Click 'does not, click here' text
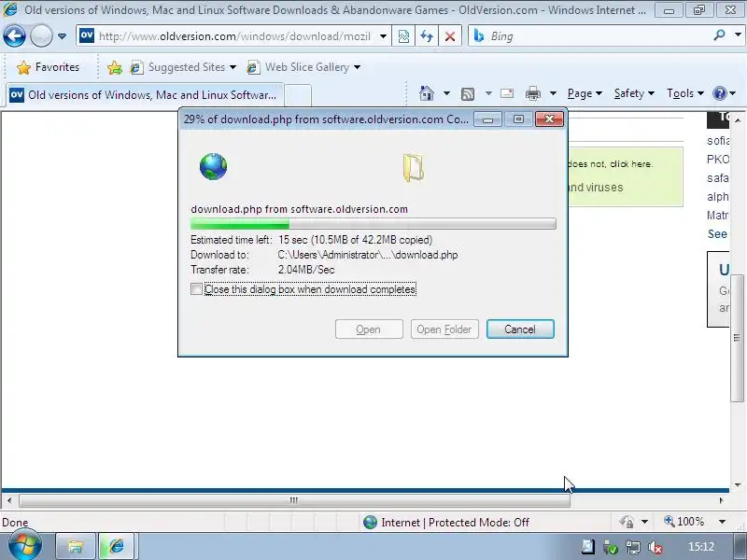This screenshot has width=747, height=560. point(611,164)
